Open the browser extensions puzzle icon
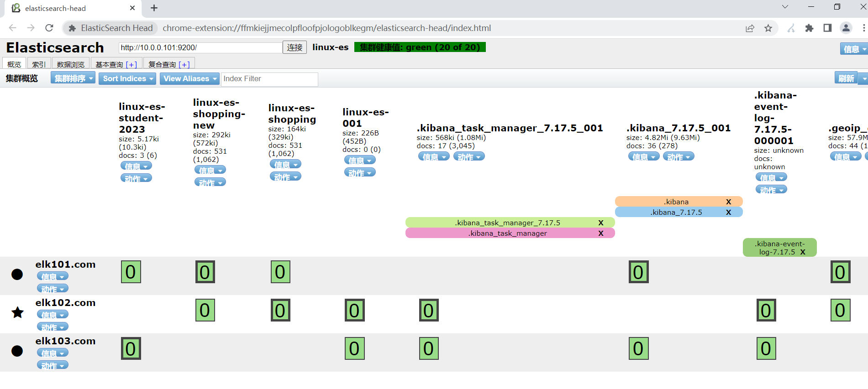This screenshot has width=868, height=389. click(809, 28)
